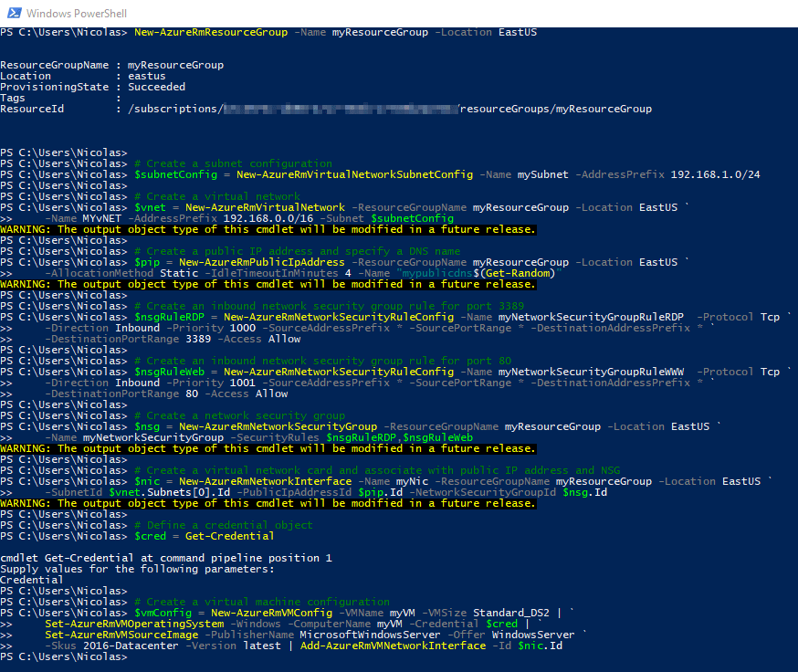This screenshot has height=672, width=798.
Task: Select the "Succeeded" provisioning state value
Action: click(156, 87)
